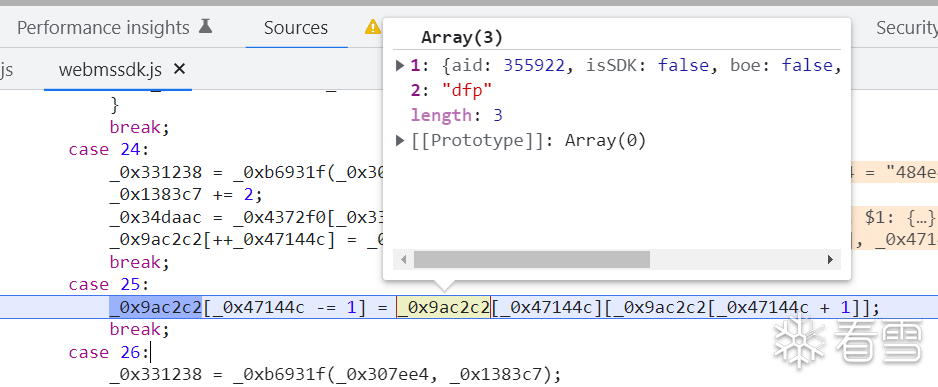Click the selected _0x9ac2c2 at line start
The image size is (938, 387).
point(156,307)
